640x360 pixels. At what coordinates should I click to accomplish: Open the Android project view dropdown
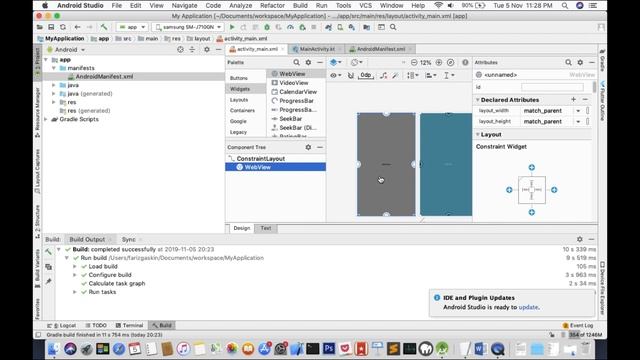tap(66, 49)
